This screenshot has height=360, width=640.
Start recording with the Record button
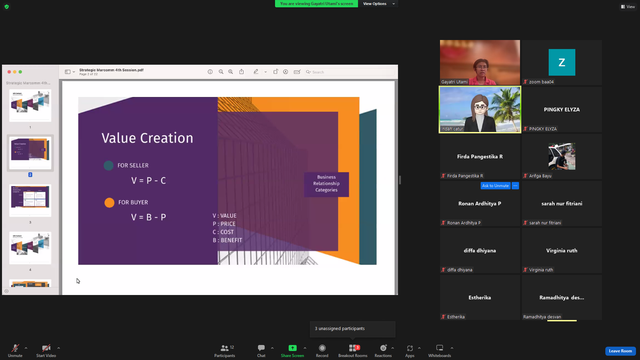322,350
